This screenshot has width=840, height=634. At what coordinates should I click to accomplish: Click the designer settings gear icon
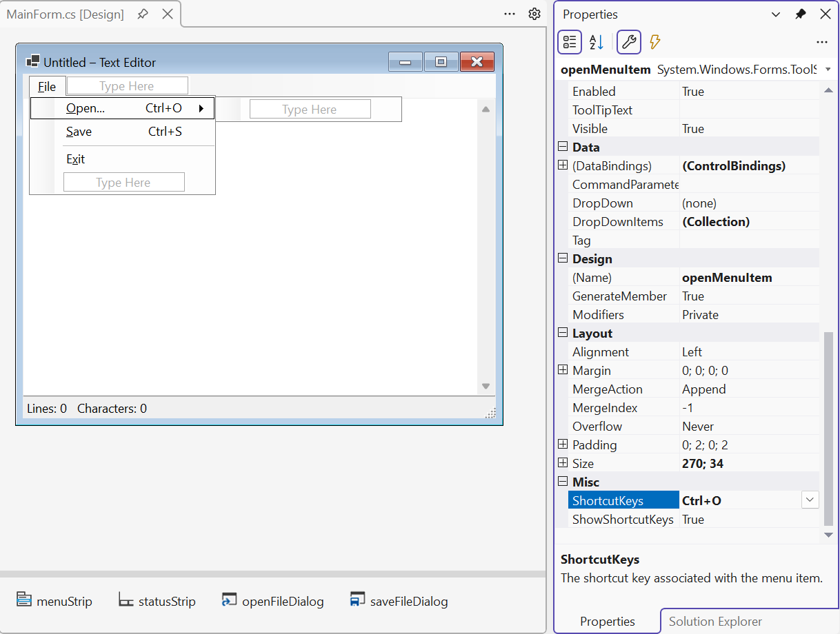534,14
